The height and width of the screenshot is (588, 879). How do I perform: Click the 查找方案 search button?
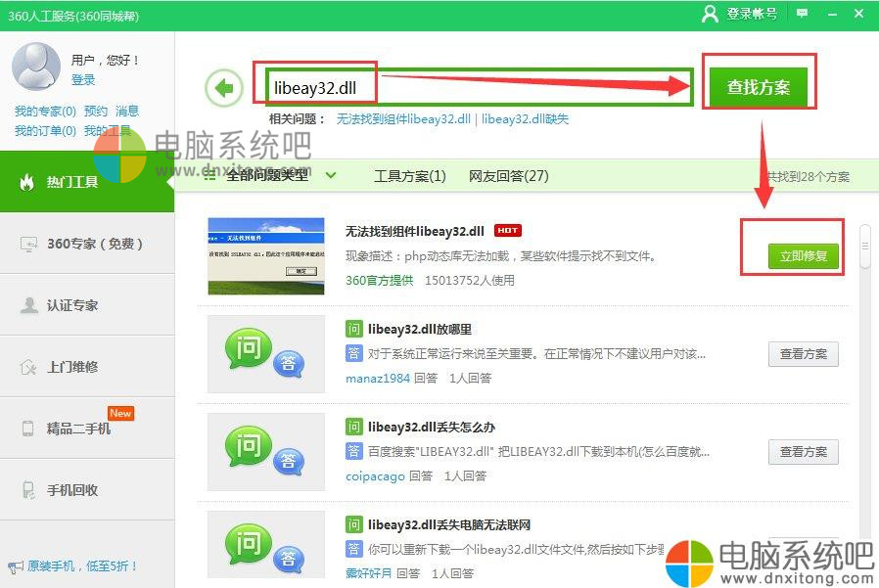[759, 87]
